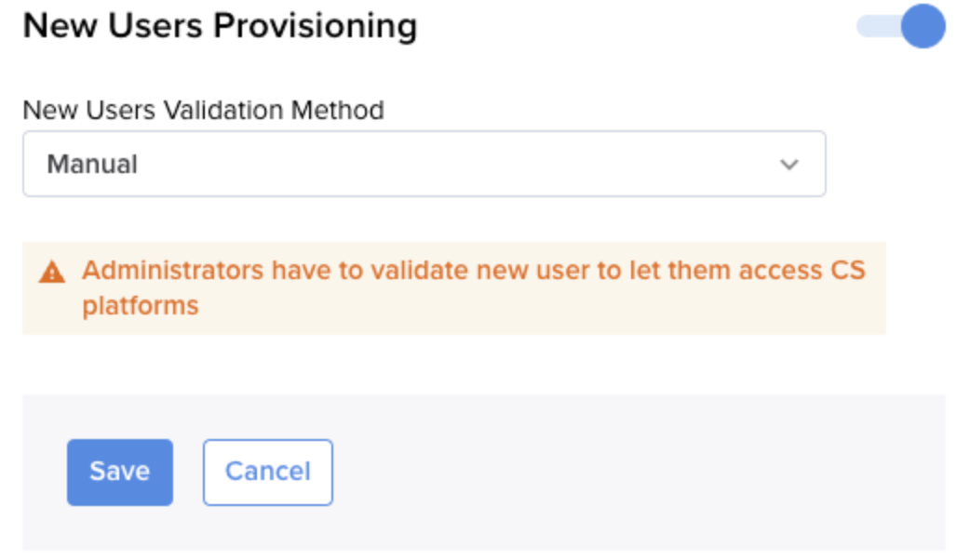Cancel the provisioning changes

(x=268, y=473)
